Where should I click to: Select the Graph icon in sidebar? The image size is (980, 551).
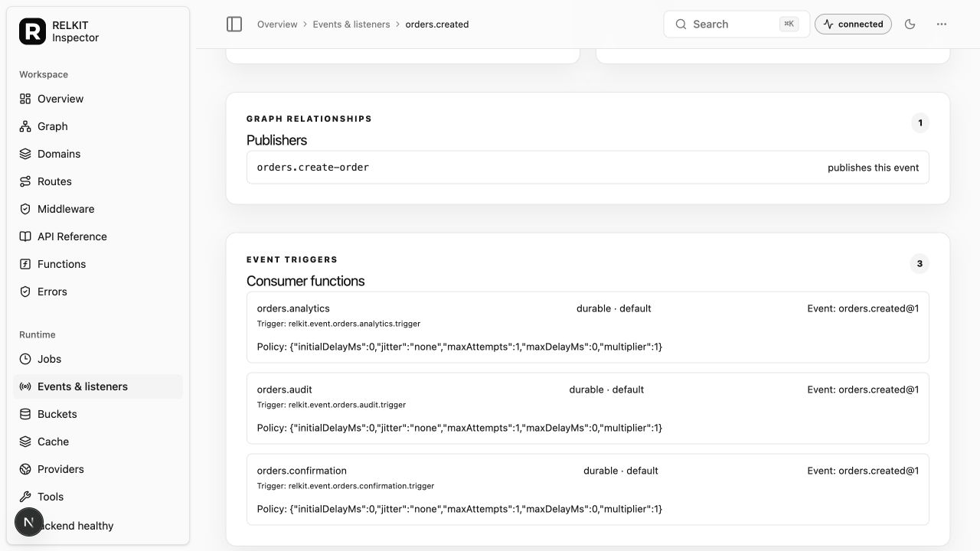pyautogui.click(x=25, y=126)
